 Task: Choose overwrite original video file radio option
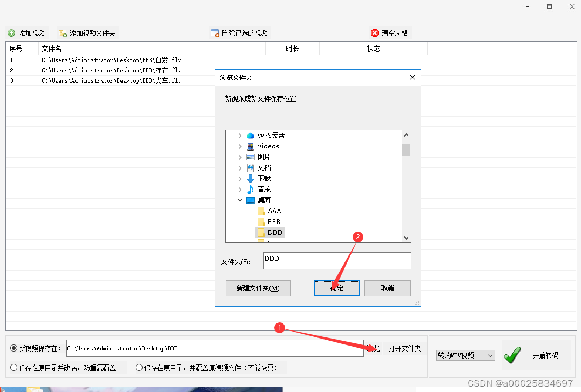click(139, 368)
